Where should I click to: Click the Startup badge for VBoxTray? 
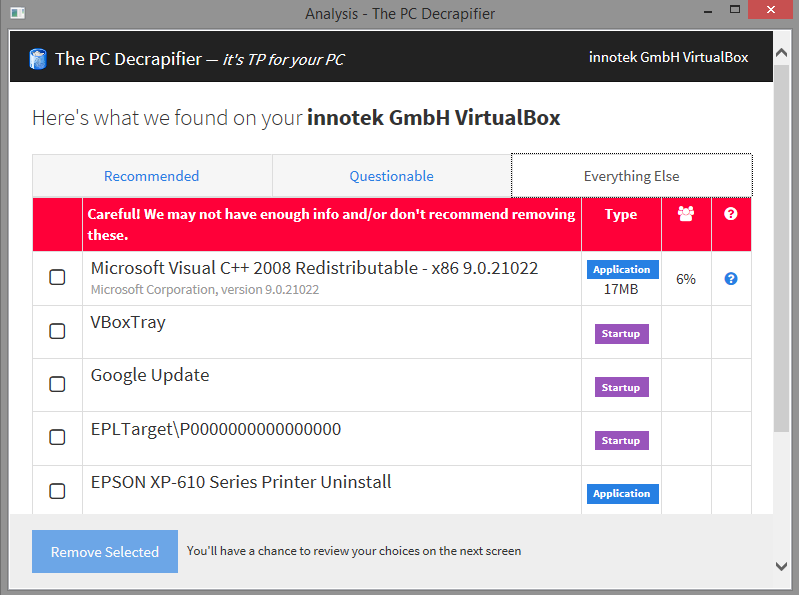coord(622,334)
